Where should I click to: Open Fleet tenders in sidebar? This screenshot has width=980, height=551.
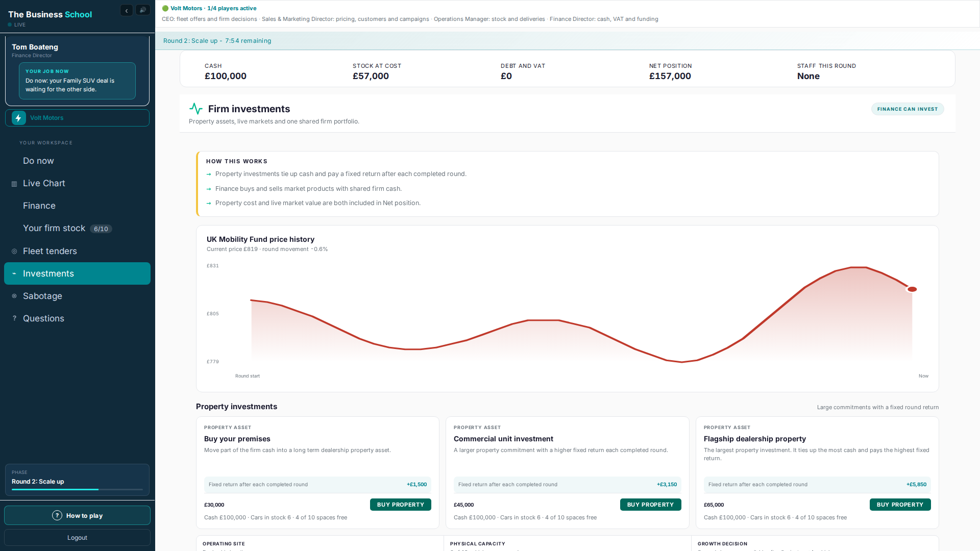click(x=77, y=251)
